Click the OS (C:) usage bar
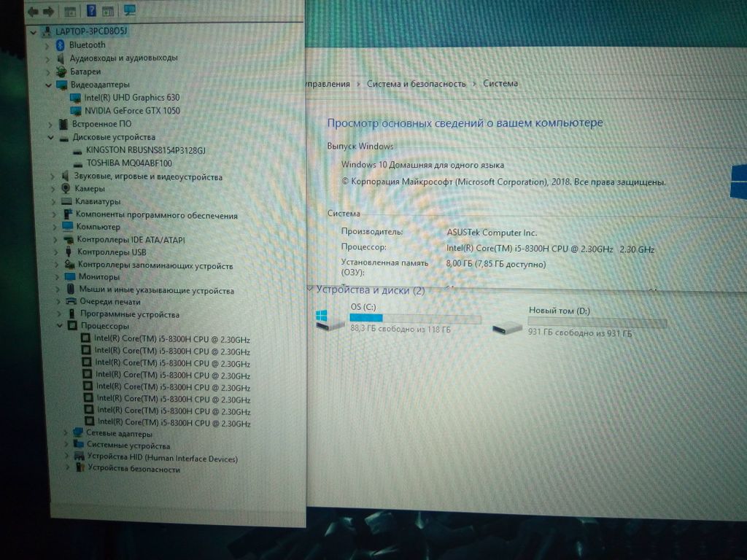Image resolution: width=747 pixels, height=560 pixels. click(x=415, y=318)
